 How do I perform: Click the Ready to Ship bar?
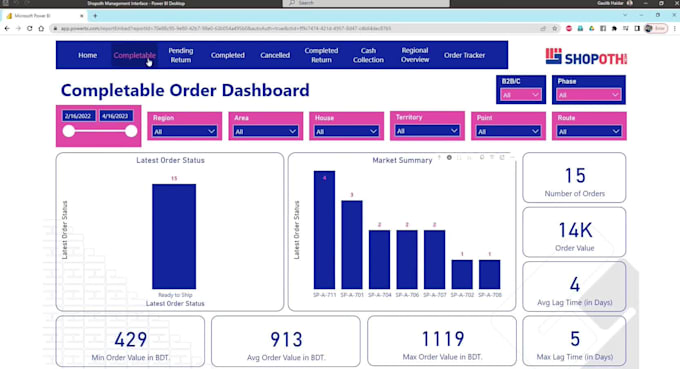coord(174,236)
